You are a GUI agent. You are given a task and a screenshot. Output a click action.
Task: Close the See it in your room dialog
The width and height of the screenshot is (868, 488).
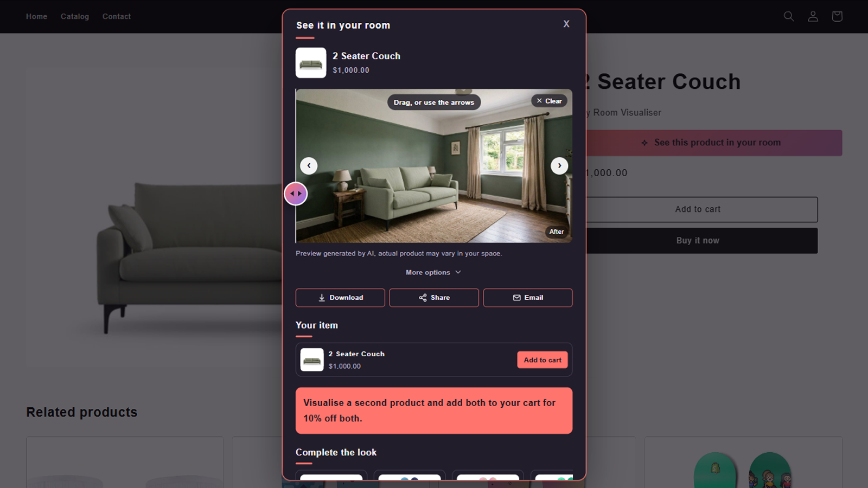(x=566, y=24)
